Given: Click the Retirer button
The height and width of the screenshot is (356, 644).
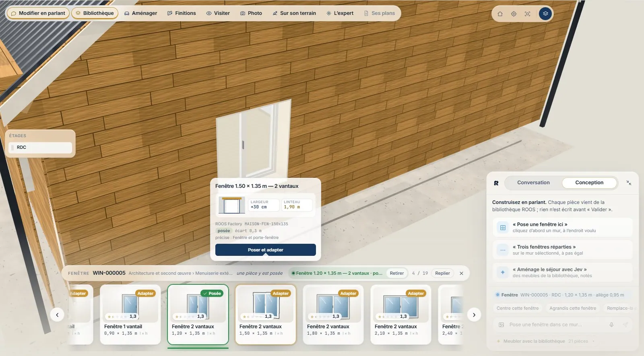Looking at the screenshot, I should click(x=397, y=273).
